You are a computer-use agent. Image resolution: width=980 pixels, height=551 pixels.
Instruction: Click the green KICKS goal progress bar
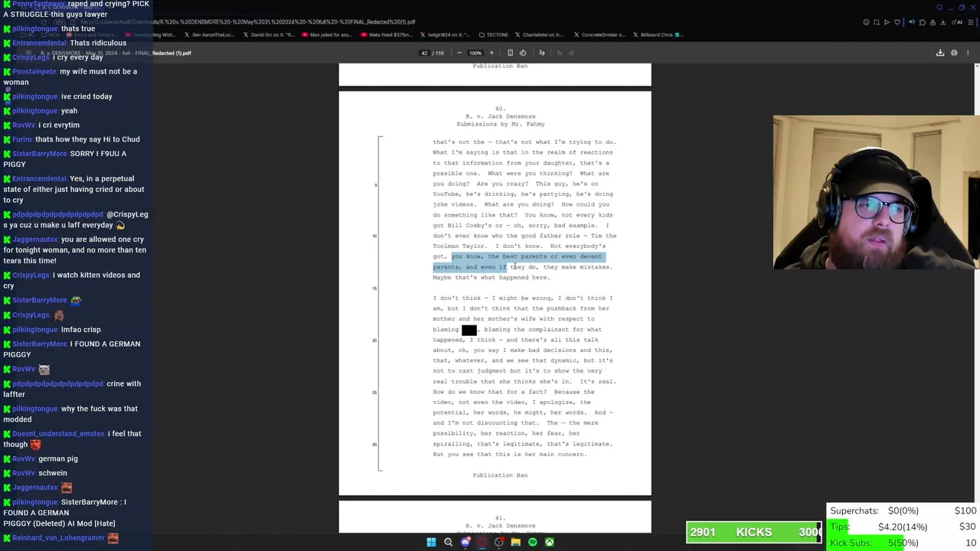pos(754,532)
